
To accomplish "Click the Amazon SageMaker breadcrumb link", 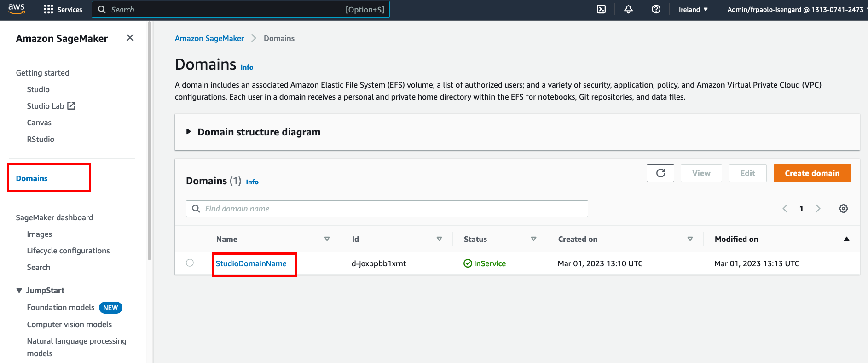I will [209, 38].
